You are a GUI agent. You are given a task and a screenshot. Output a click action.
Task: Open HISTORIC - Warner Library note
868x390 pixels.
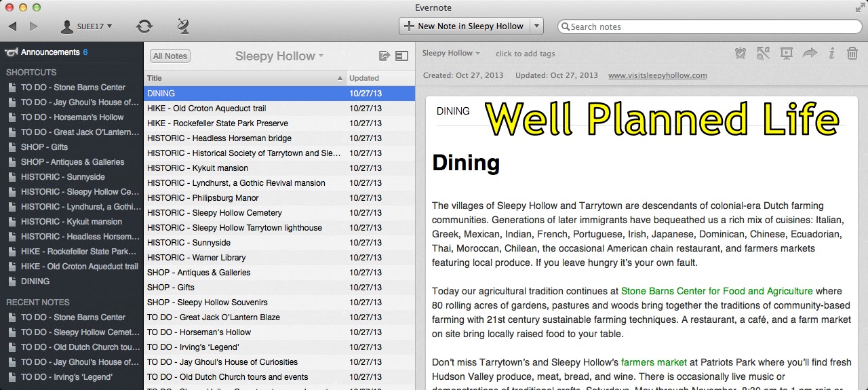pyautogui.click(x=279, y=258)
